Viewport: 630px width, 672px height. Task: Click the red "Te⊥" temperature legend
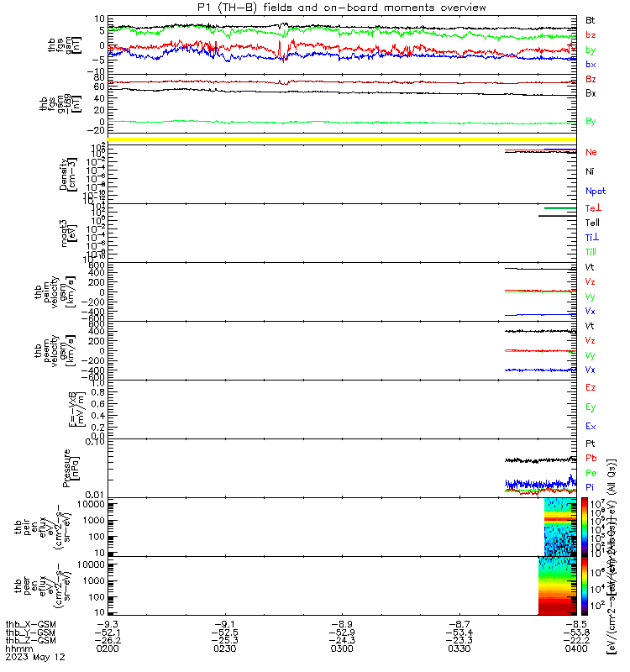(594, 207)
